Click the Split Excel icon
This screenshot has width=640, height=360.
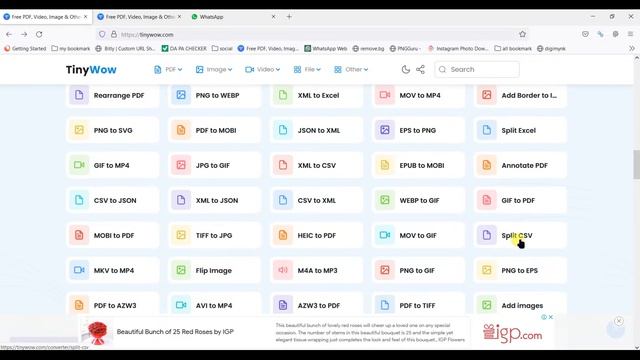(x=487, y=130)
